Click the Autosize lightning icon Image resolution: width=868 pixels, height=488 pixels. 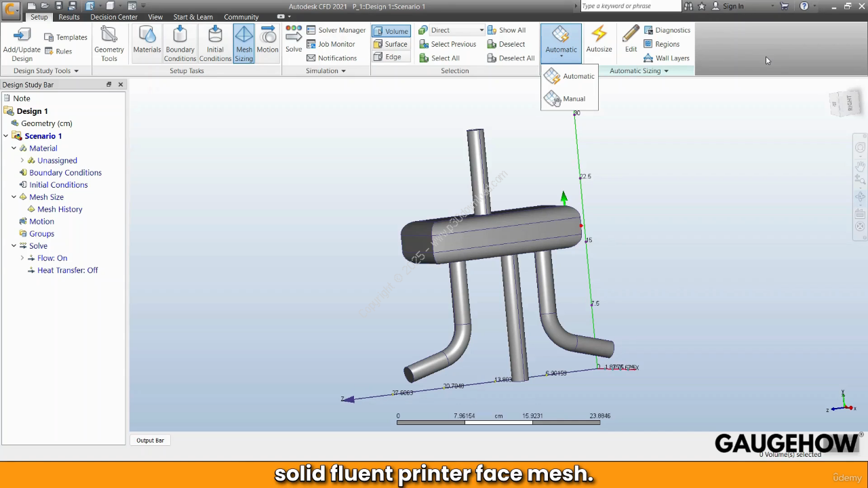pos(599,35)
